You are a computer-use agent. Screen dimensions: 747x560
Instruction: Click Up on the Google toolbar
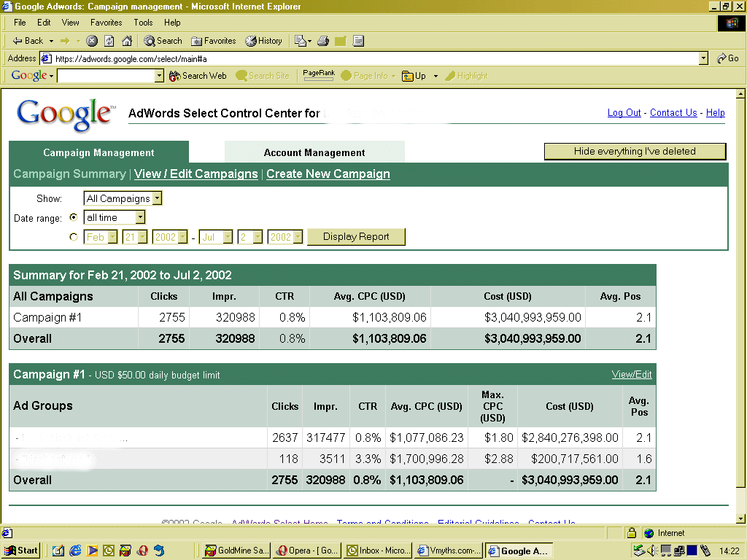point(414,76)
